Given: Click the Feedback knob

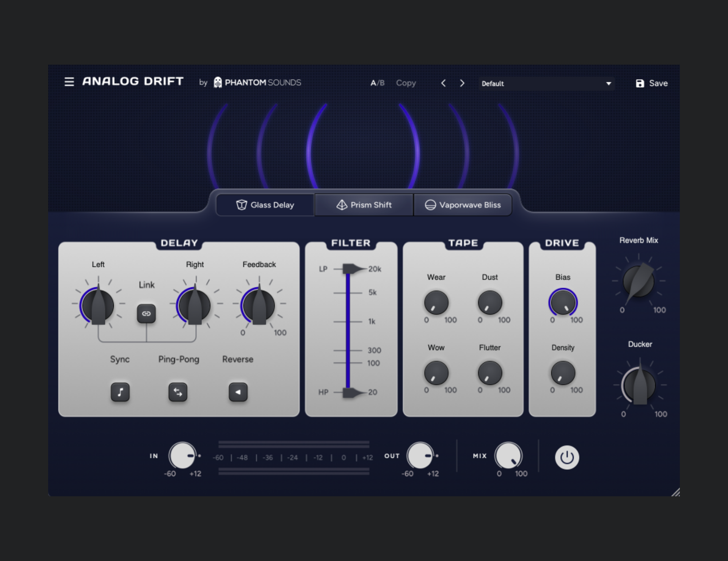Looking at the screenshot, I should (259, 306).
